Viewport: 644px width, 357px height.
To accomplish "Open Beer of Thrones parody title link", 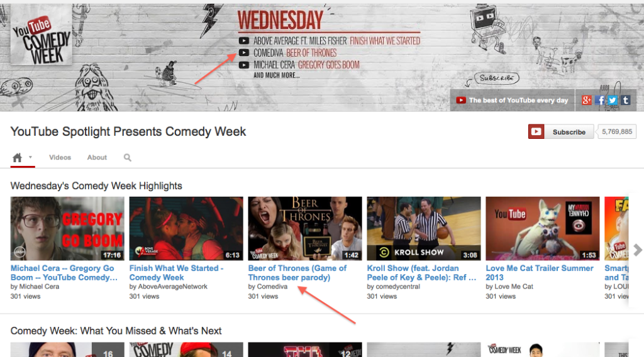I will tap(297, 273).
